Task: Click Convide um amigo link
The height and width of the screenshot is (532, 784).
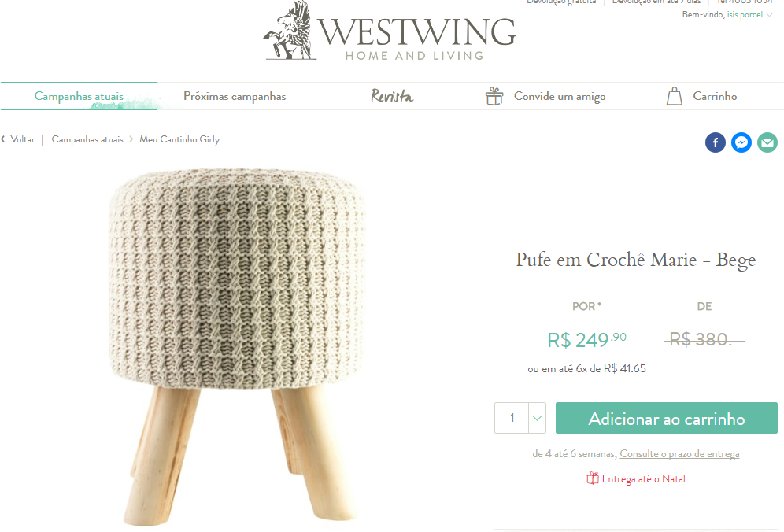Action: point(560,96)
